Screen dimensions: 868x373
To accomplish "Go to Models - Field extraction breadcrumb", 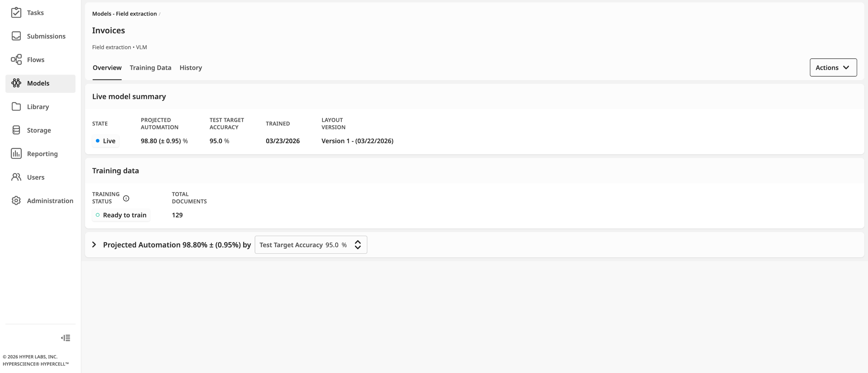I will [124, 14].
